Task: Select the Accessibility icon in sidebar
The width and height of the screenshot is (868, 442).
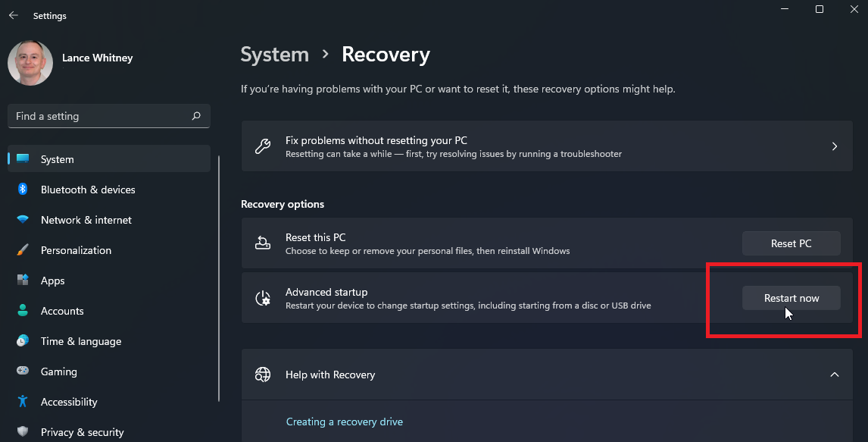Action: pyautogui.click(x=23, y=402)
